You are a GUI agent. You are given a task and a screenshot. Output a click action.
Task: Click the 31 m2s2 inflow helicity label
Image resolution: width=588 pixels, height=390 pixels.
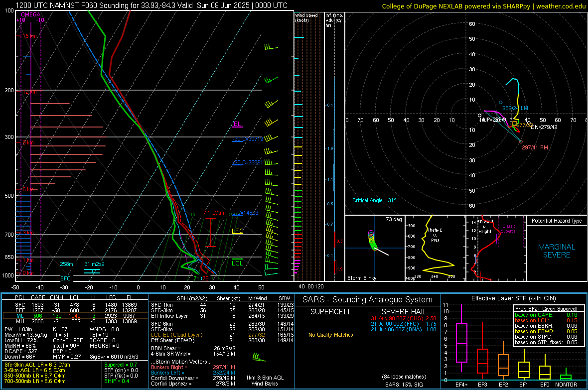94,264
